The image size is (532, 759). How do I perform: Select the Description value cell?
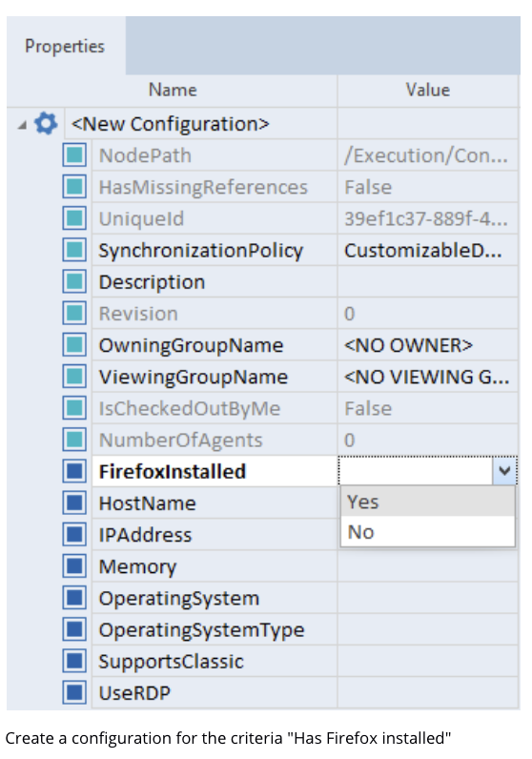pyautogui.click(x=427, y=281)
